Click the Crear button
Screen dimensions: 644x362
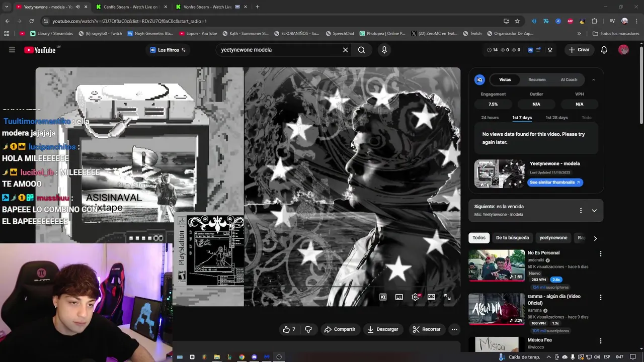pos(579,50)
